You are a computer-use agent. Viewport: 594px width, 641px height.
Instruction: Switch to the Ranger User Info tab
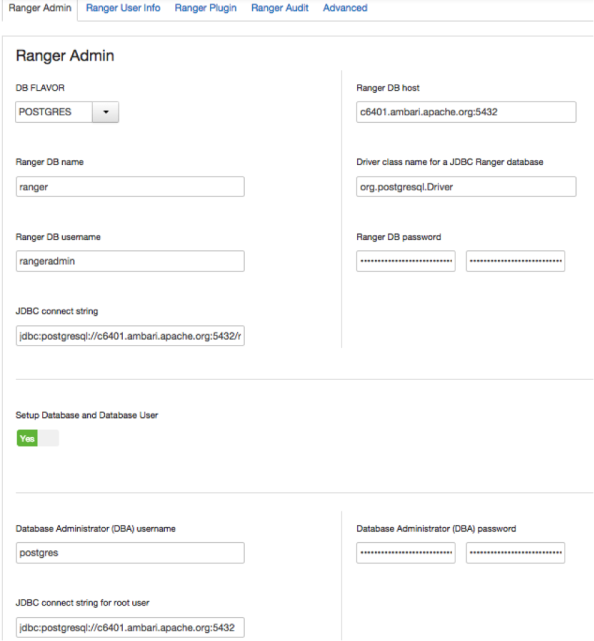123,8
